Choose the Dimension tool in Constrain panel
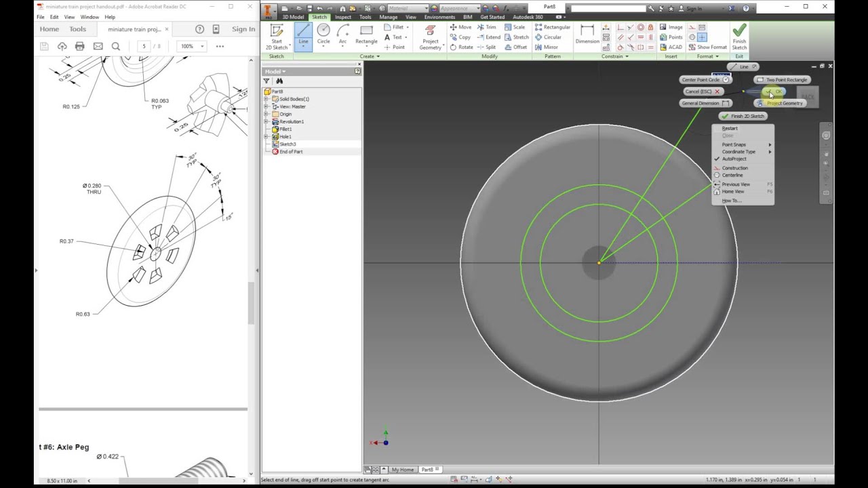Viewport: 868px width, 488px height. [x=587, y=35]
